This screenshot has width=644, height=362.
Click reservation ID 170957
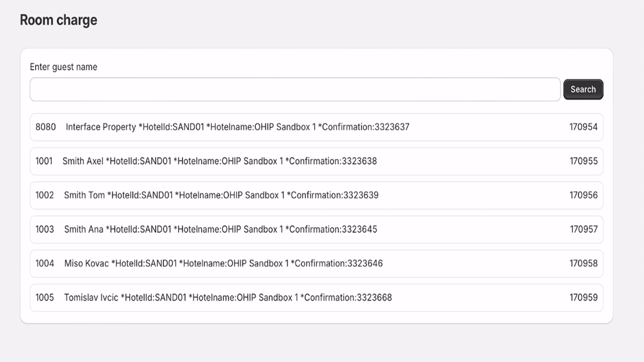[583, 230]
